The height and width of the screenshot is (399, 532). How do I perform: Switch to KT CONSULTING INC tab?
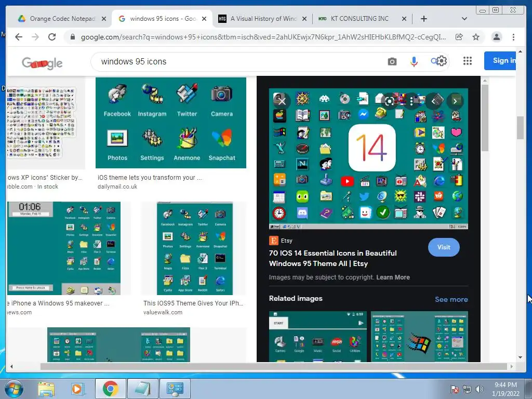(x=360, y=19)
